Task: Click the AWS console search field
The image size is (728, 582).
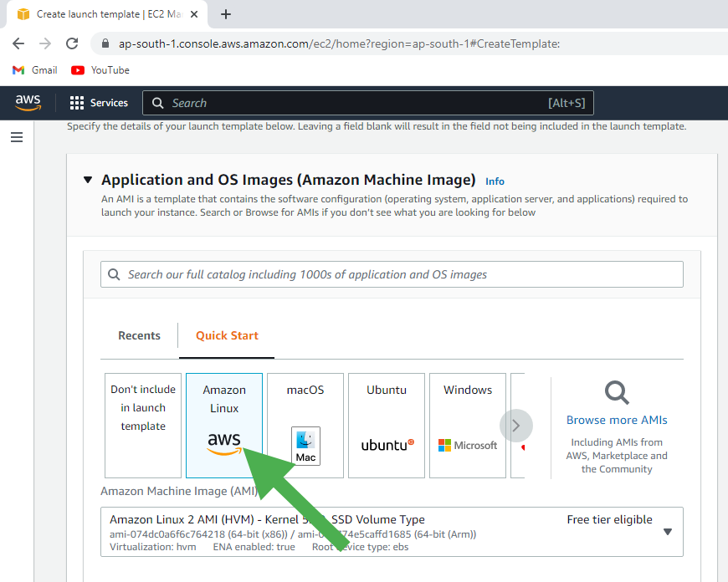Action: 368,103
